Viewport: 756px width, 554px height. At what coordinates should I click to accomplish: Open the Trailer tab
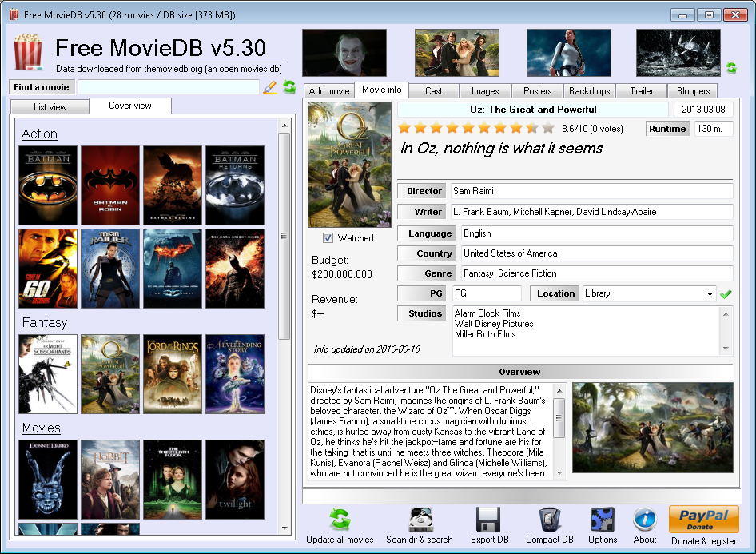(x=641, y=90)
